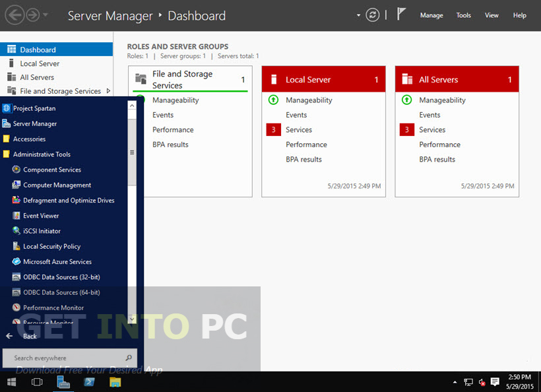The height and width of the screenshot is (392, 541).
Task: Click start menu scrollbar down arrow
Action: [x=132, y=319]
